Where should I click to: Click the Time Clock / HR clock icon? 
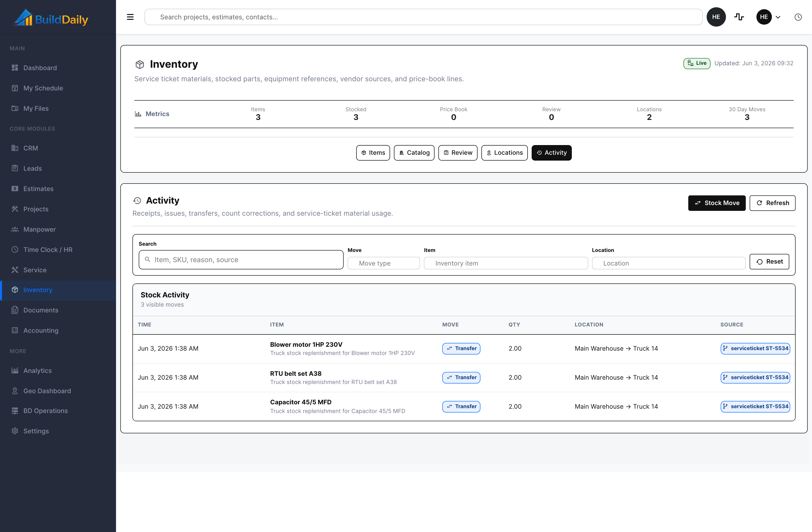tap(15, 250)
